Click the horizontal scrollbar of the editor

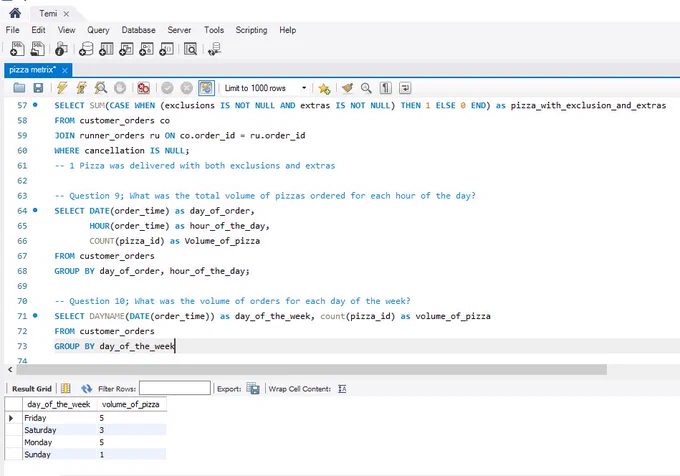pyautogui.click(x=311, y=369)
